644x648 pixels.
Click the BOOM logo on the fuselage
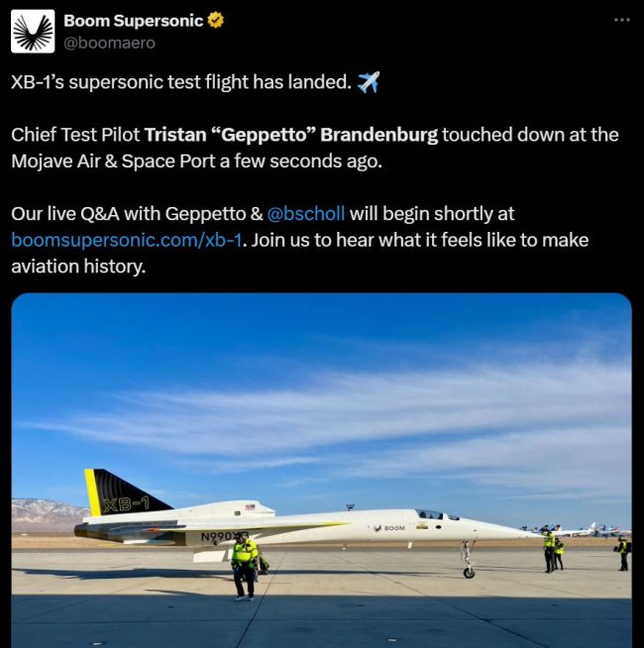tap(389, 528)
